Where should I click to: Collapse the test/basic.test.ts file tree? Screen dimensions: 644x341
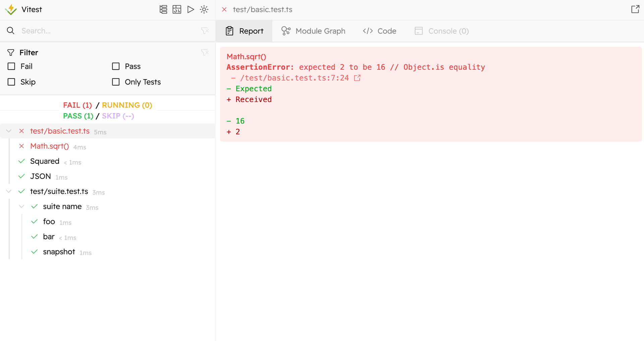pyautogui.click(x=9, y=131)
